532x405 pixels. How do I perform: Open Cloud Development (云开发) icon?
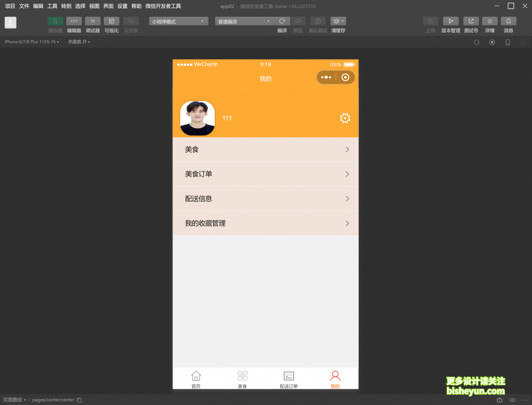[131, 21]
